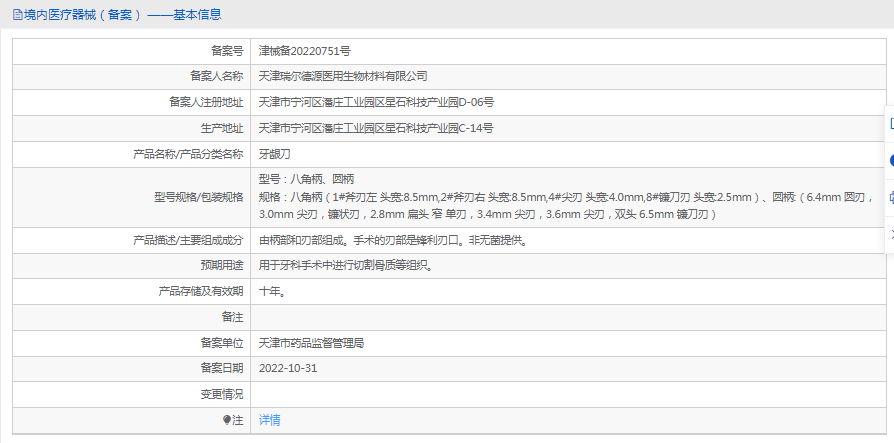Open the 详情 link in the 注 row

coord(269,420)
